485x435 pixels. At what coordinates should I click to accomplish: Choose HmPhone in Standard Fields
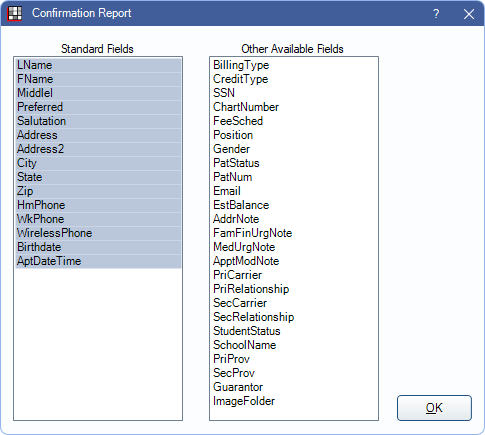tap(98, 205)
